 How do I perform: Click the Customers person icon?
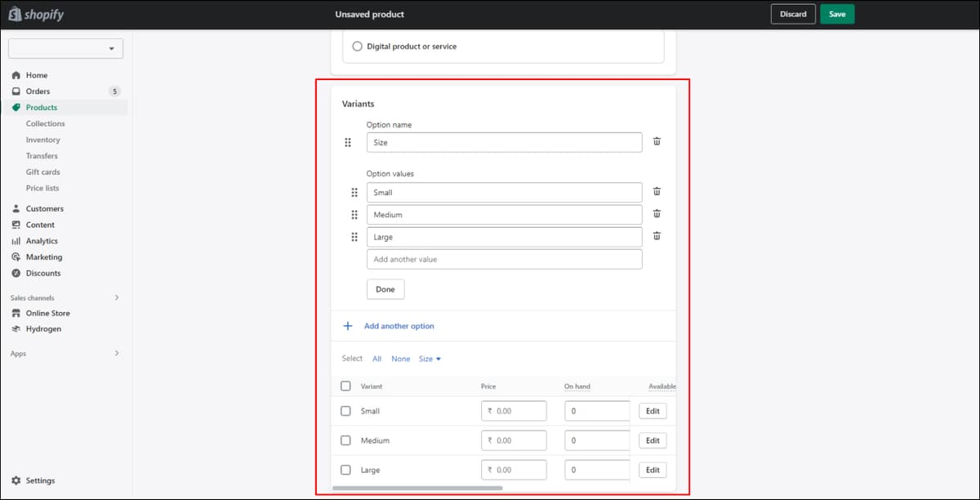16,208
